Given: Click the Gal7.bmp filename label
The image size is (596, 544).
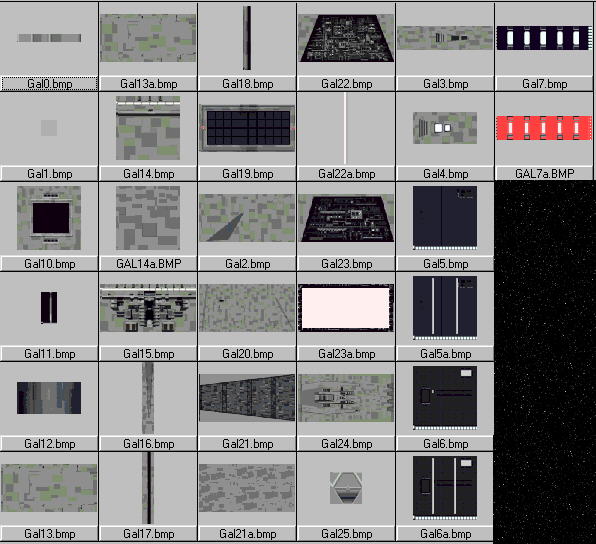Looking at the screenshot, I should point(544,84).
